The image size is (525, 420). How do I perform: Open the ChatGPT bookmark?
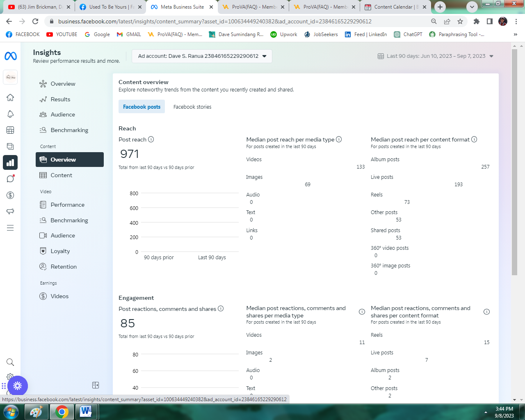tap(408, 34)
